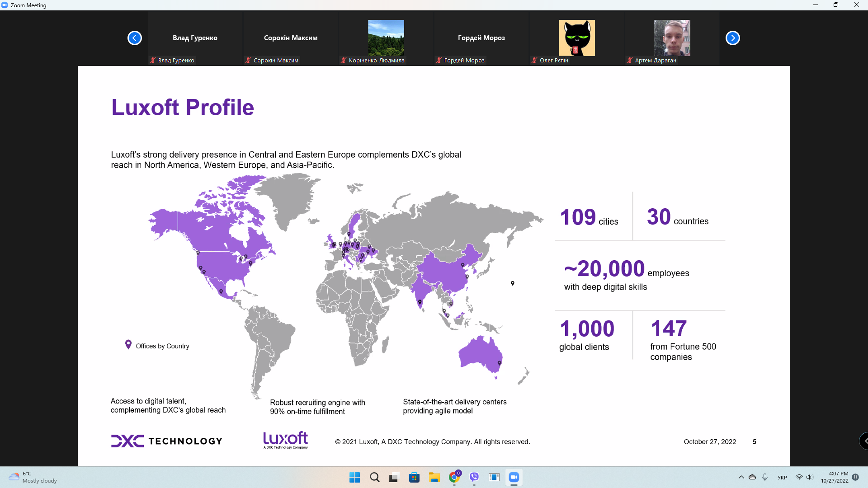Click '1,000 global clients' statistic
Image resolution: width=868 pixels, height=488 pixels.
click(587, 335)
